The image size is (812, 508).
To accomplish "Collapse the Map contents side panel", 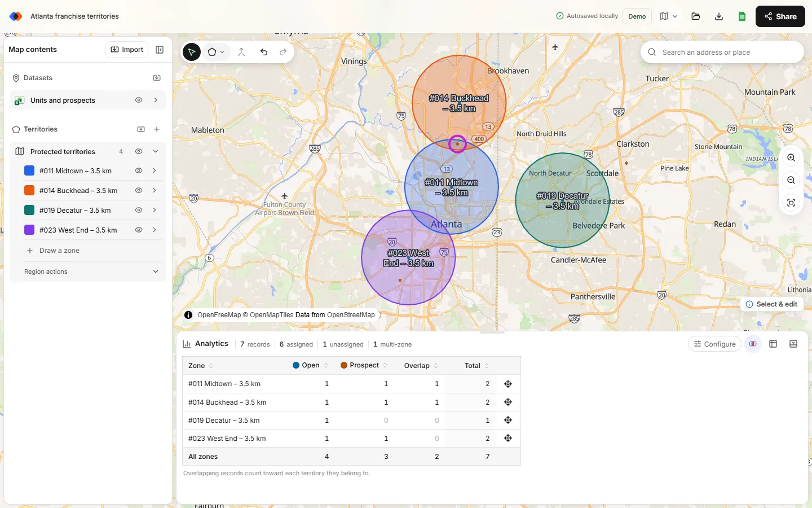I will click(x=160, y=50).
